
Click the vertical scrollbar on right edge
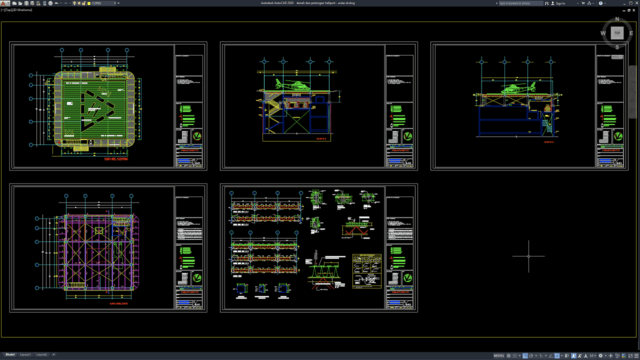[633, 92]
